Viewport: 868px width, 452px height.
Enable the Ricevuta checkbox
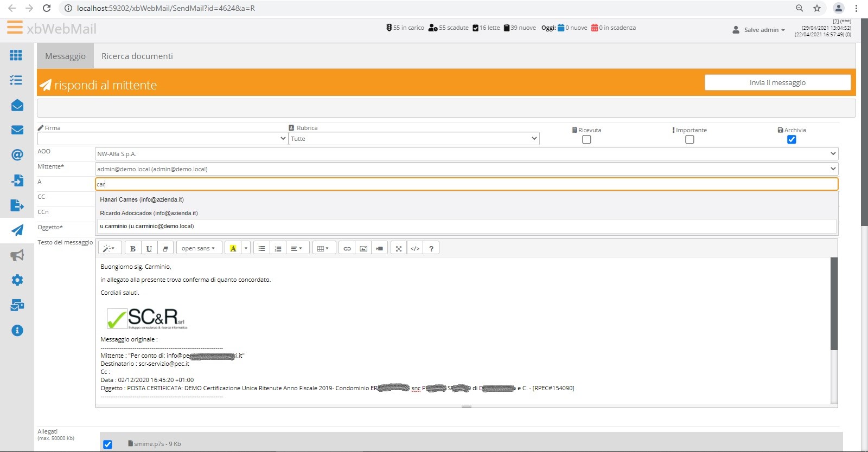coord(586,139)
